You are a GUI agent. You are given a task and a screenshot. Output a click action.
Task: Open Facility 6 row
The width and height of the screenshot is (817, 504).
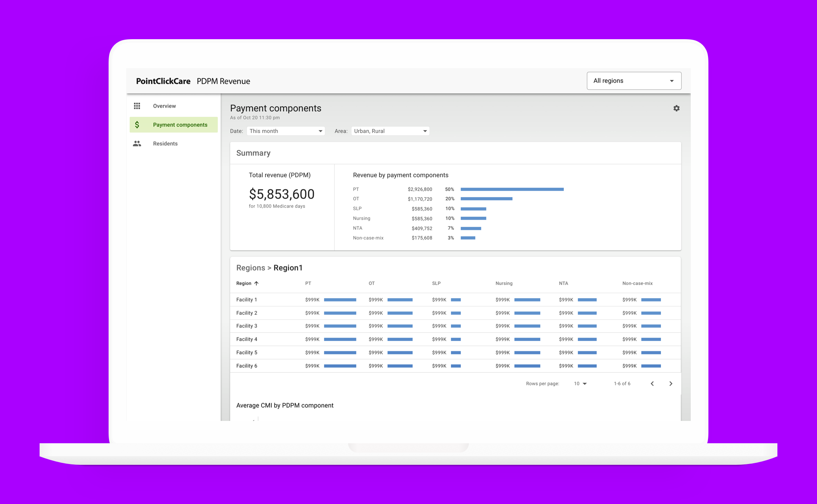point(456,366)
